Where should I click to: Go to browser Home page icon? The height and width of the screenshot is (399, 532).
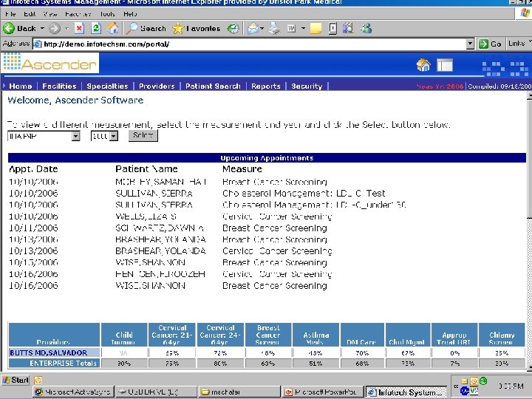(113, 29)
